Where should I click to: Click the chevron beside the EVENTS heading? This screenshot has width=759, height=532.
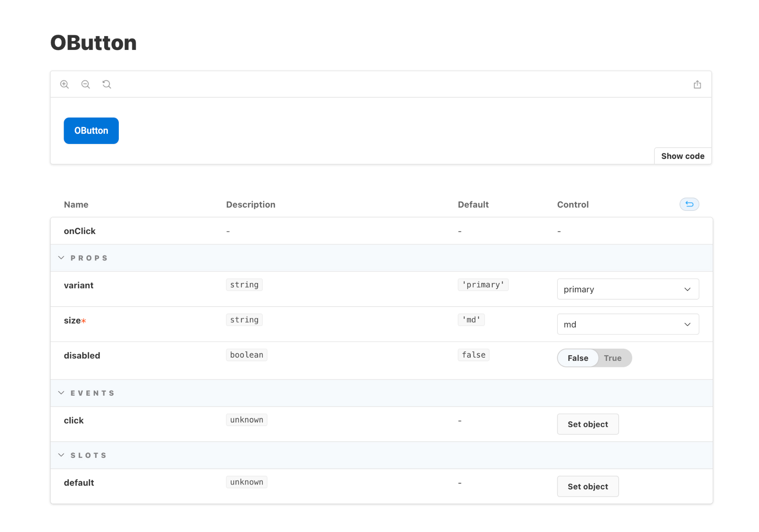pos(61,393)
